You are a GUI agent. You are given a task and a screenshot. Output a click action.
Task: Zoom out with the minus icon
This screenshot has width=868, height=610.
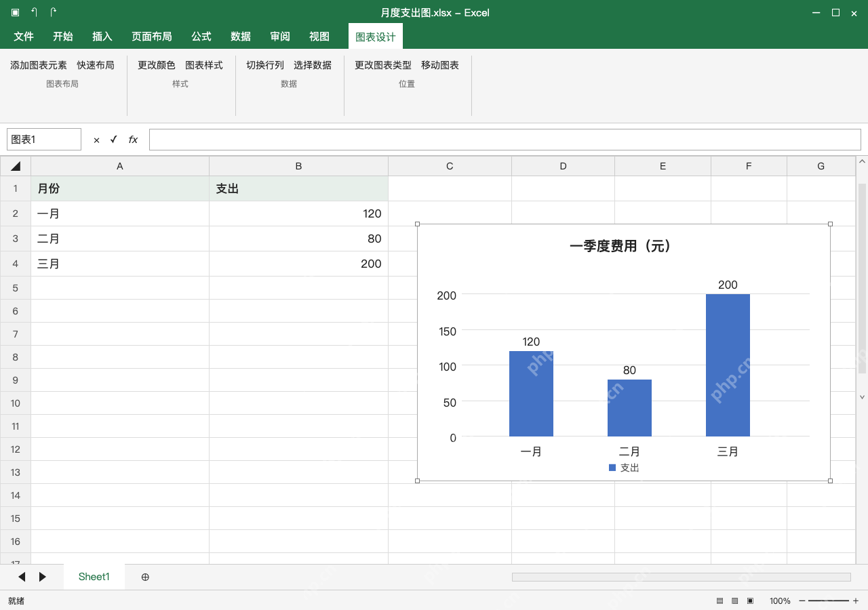pos(802,601)
